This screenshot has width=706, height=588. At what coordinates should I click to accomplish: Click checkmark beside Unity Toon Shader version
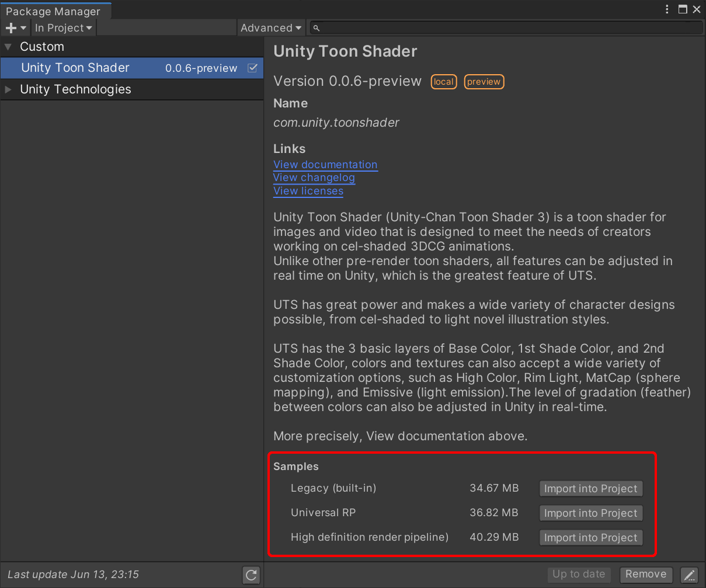tap(253, 68)
